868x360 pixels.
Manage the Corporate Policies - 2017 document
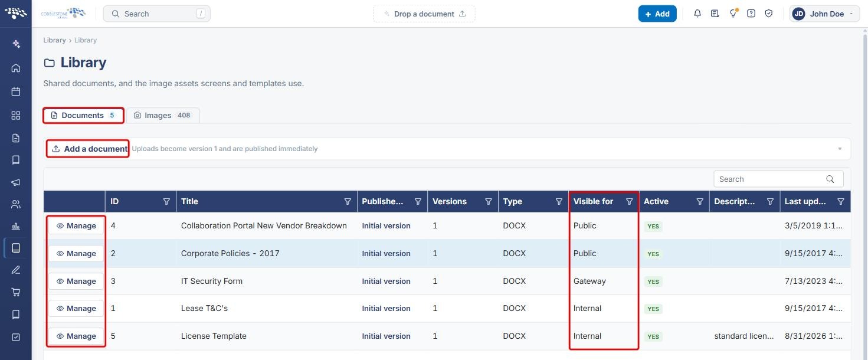[x=76, y=254]
